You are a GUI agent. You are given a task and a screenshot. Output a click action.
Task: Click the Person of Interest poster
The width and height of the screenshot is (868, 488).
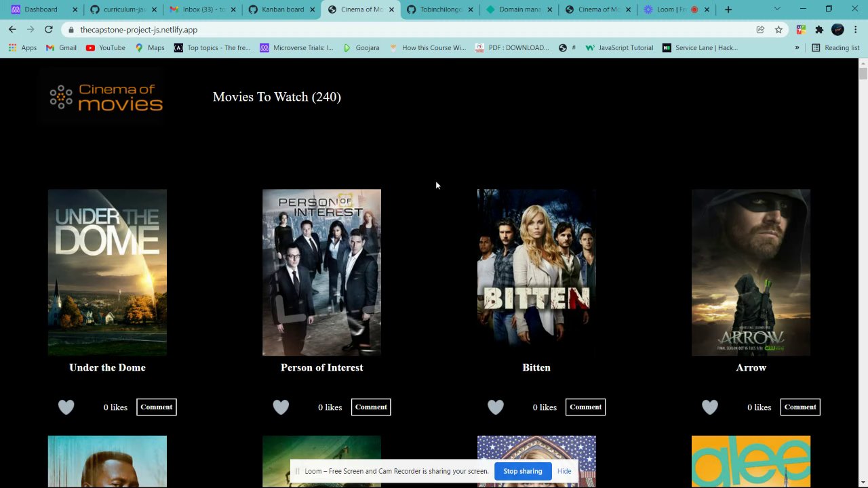point(322,272)
